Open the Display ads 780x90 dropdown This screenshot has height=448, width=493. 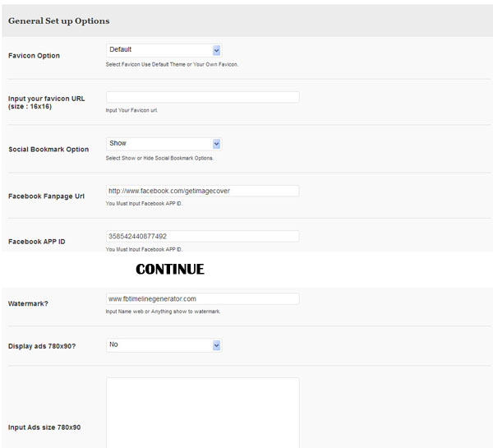click(164, 345)
